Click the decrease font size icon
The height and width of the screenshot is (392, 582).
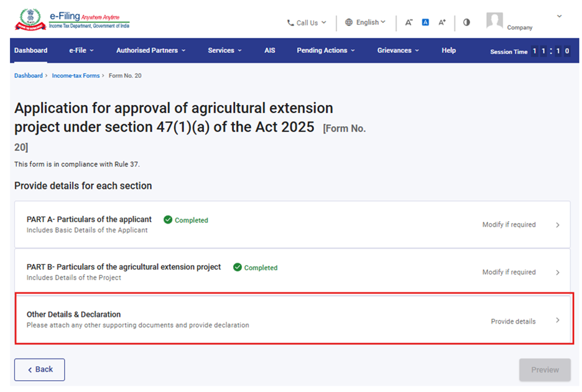[409, 22]
